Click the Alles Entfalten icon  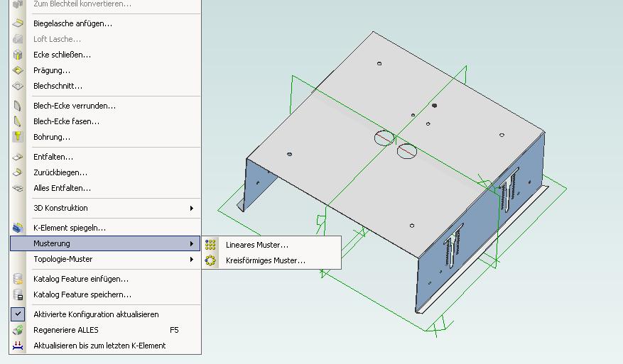coord(18,188)
